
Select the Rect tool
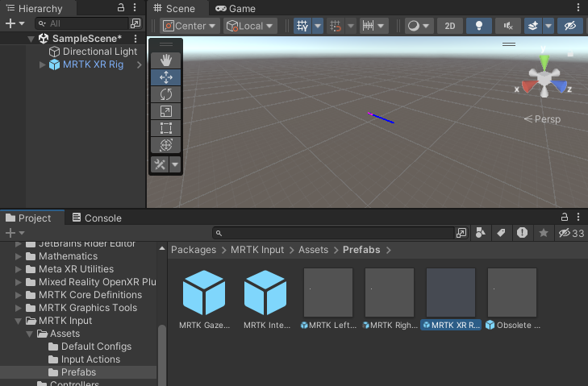coord(165,128)
